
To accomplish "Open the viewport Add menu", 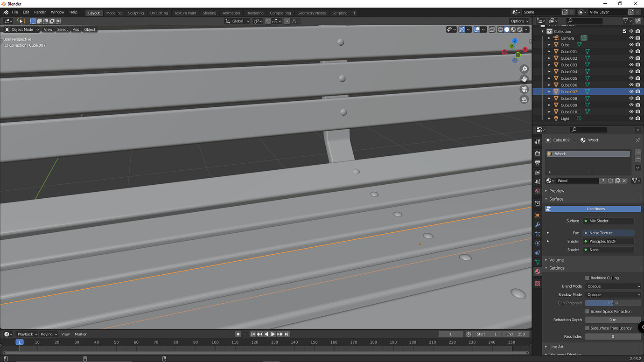I will (x=76, y=29).
